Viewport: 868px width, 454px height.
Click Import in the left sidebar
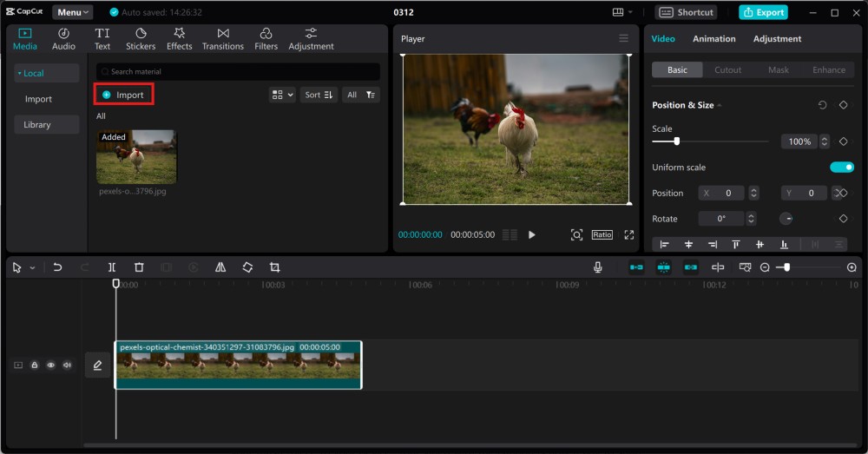38,99
